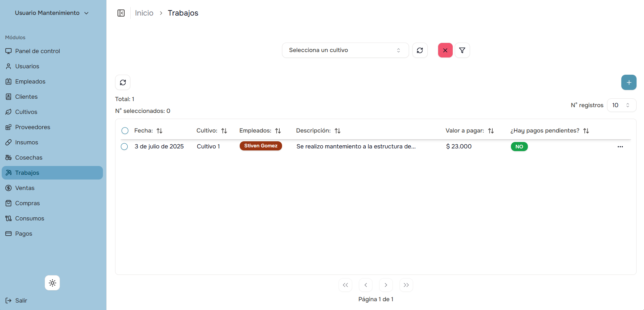Reload crop selector with refresh icon
The width and height of the screenshot is (644, 310).
pos(420,50)
